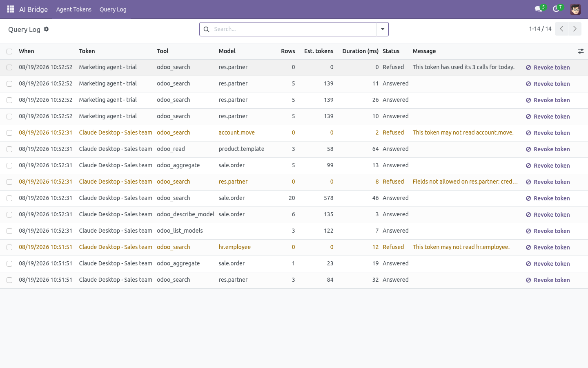Screen dimensions: 588x368
Task: Revoke token on the daily-limit refused row
Action: [x=548, y=67]
